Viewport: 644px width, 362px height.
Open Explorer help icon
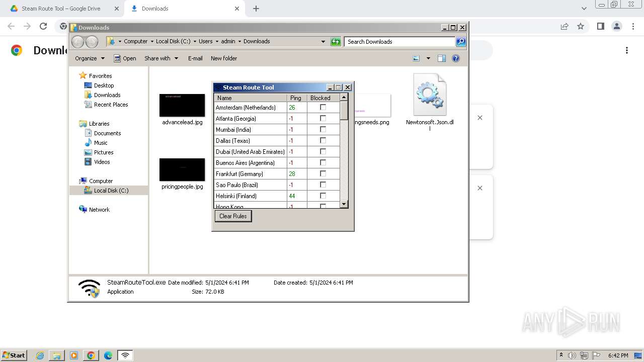coord(456,58)
